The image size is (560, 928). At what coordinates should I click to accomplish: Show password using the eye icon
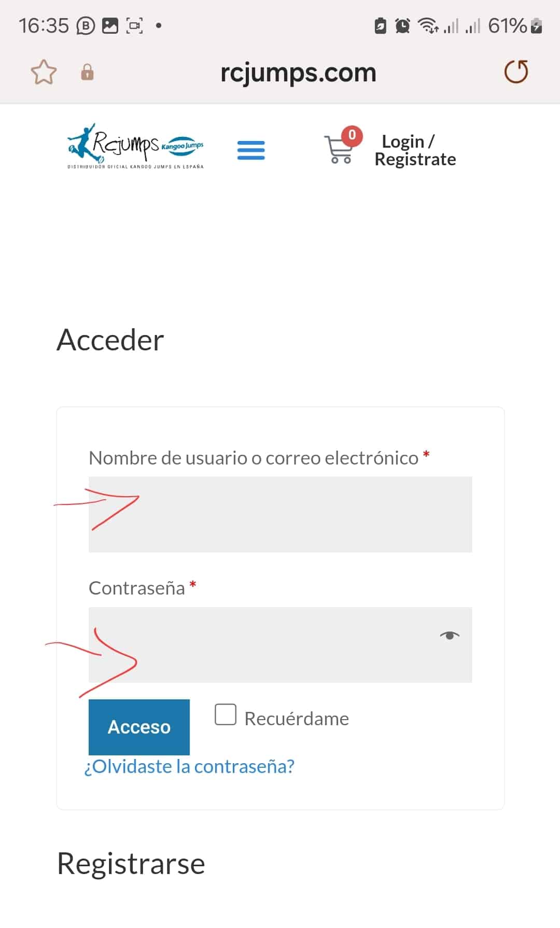pyautogui.click(x=450, y=636)
